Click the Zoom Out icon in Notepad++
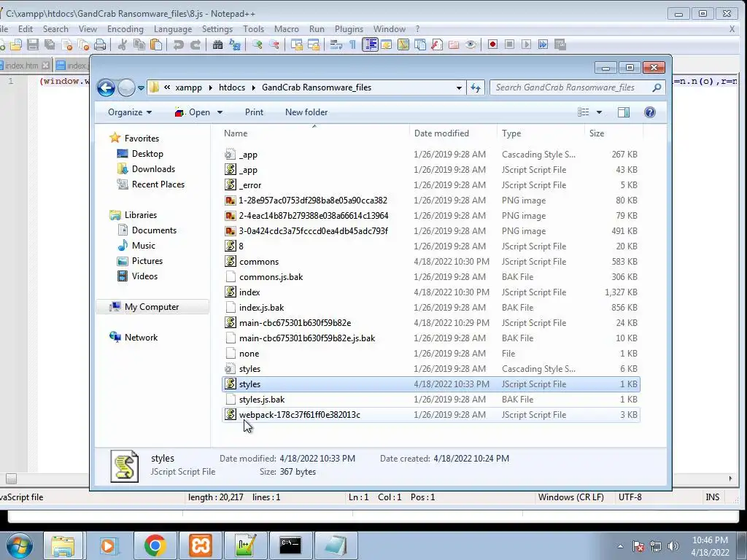The height and width of the screenshot is (560, 747). click(x=274, y=44)
